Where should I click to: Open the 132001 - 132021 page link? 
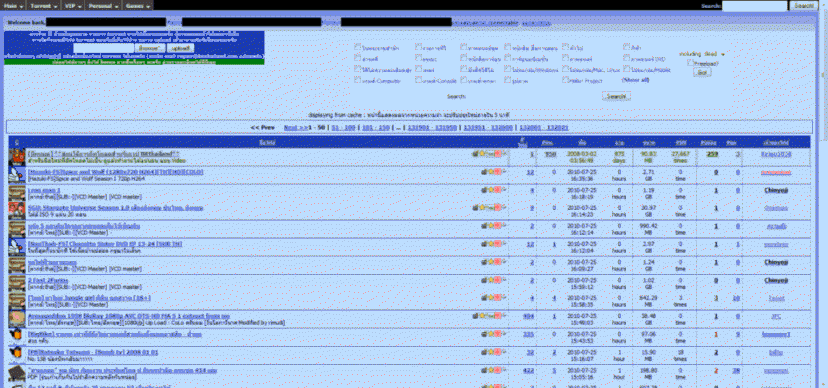tap(543, 128)
